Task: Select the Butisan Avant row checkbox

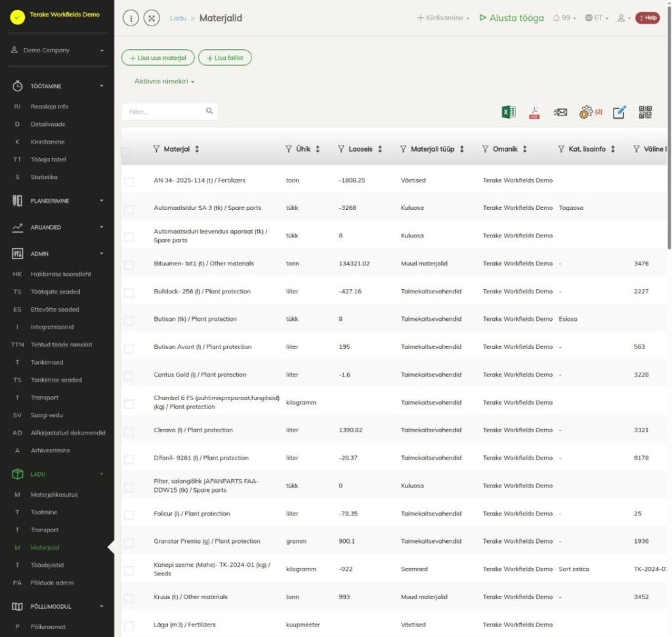Action: pos(129,348)
